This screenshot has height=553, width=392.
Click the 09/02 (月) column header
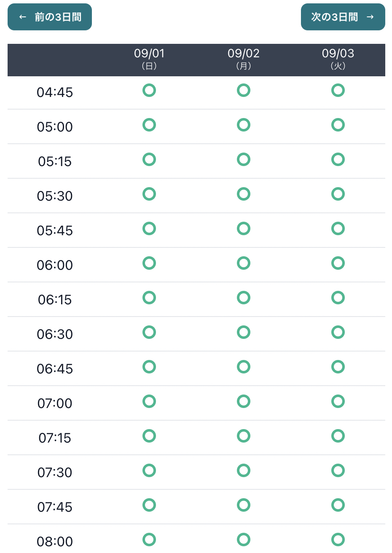244,59
